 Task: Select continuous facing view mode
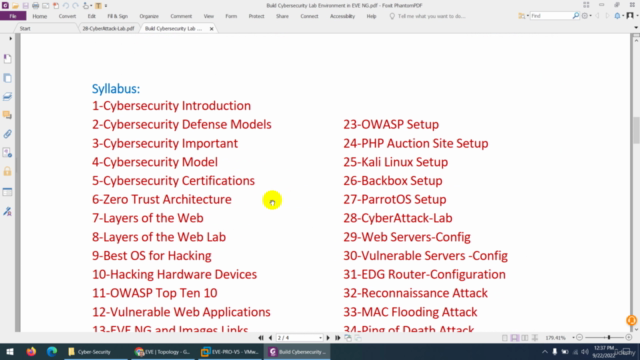click(535, 338)
